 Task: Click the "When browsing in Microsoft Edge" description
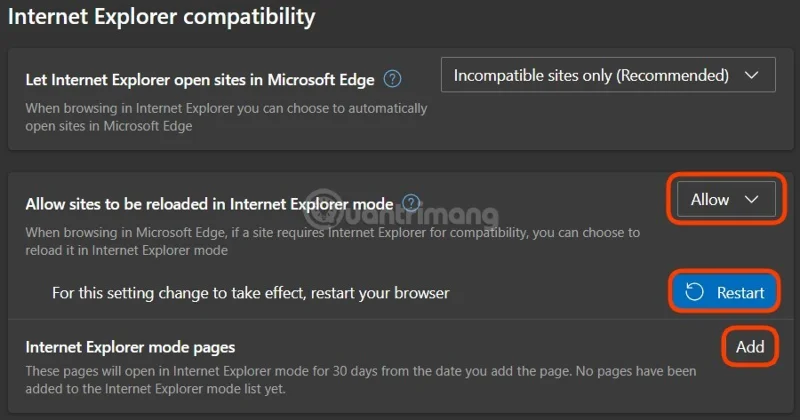pos(330,232)
